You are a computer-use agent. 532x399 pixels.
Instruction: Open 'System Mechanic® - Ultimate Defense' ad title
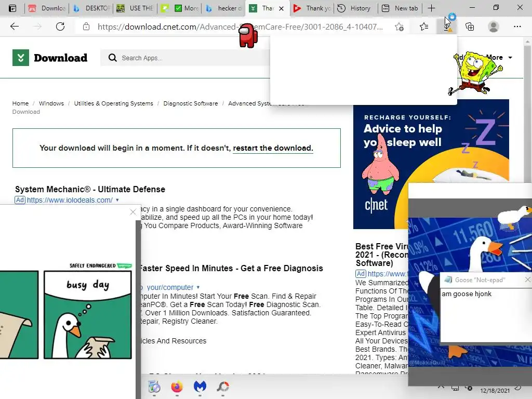click(90, 189)
